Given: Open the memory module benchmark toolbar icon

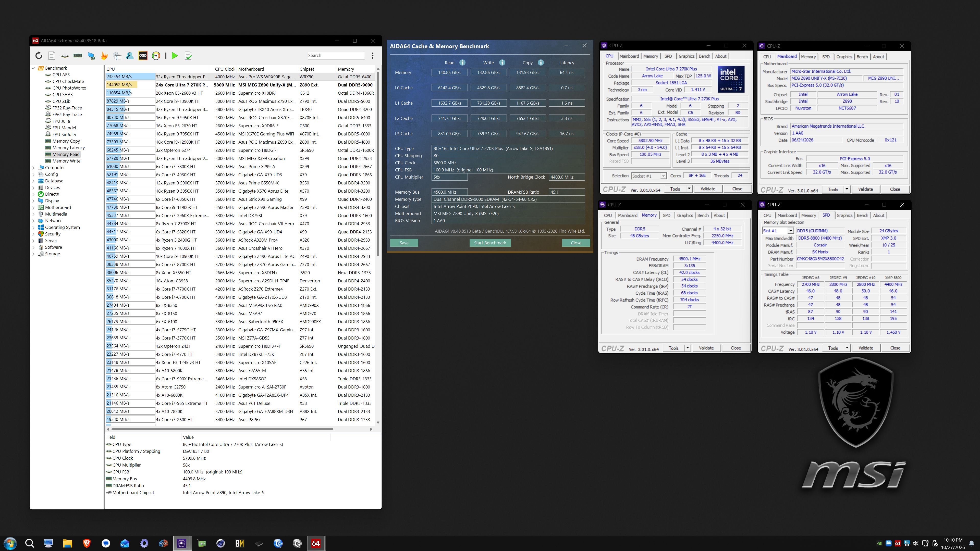Looking at the screenshot, I should 78,56.
